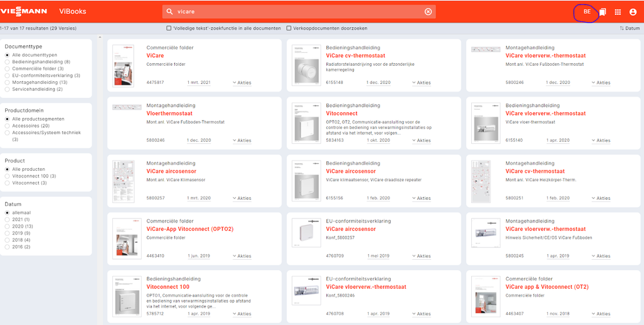This screenshot has width=644, height=325.
Task: Sort results by Datum
Action: tap(629, 28)
